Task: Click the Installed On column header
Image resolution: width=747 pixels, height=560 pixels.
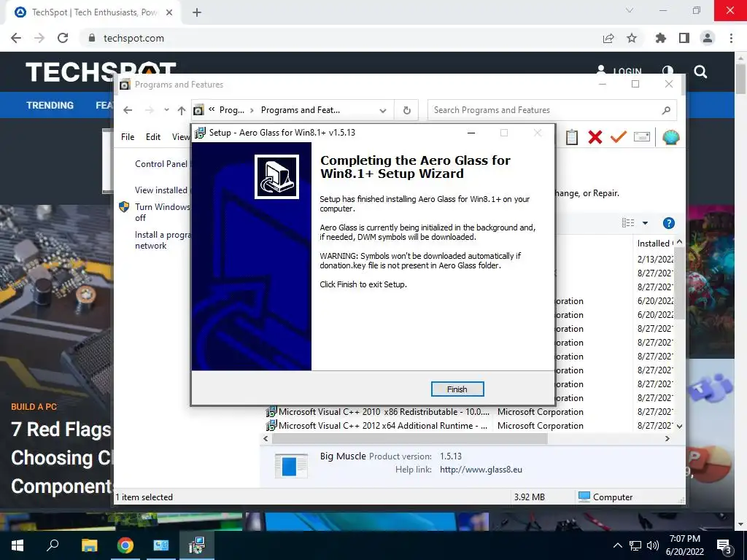Action: 655,244
